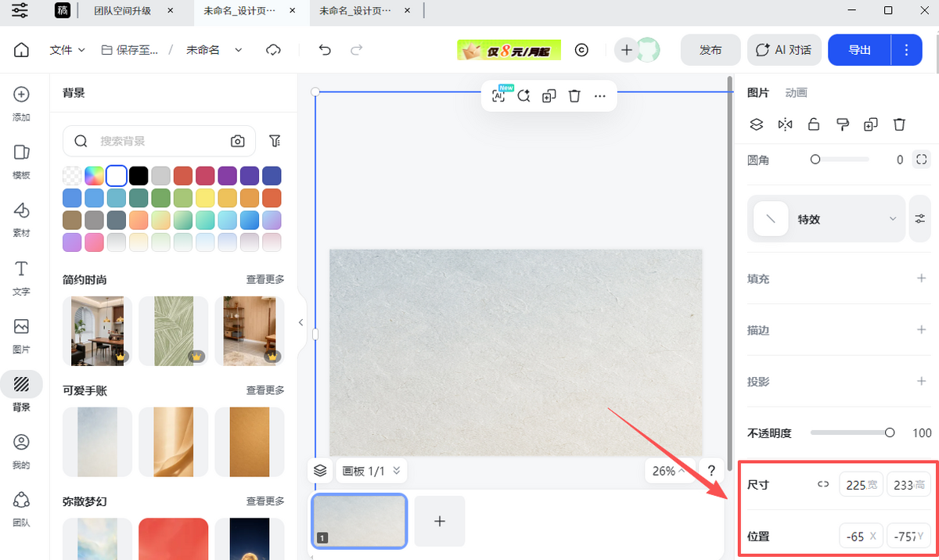Open the AI 对话 button
Image resolution: width=939 pixels, height=560 pixels.
click(784, 50)
